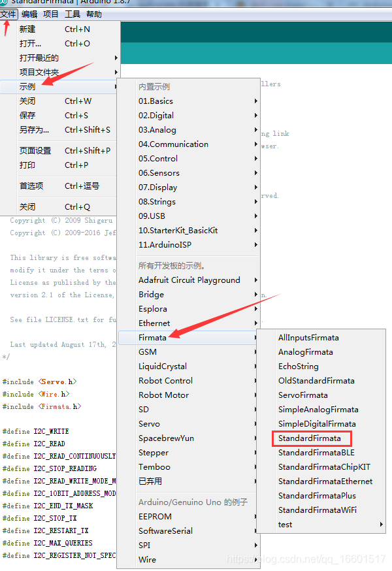Load StandardFirmata example
Viewport: 392px width, 571px height.
(x=321, y=438)
